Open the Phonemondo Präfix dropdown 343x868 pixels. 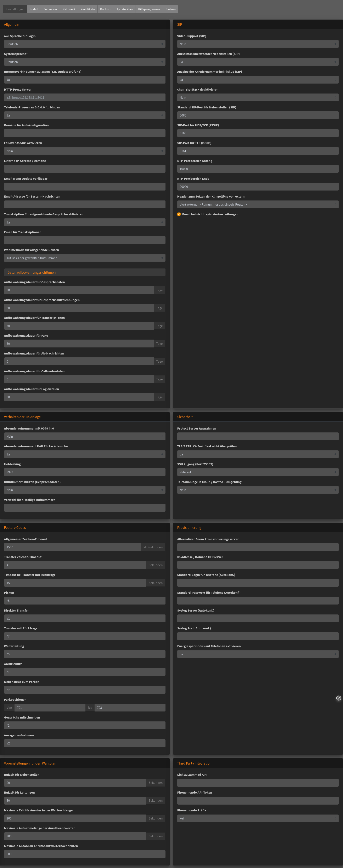coord(258,818)
